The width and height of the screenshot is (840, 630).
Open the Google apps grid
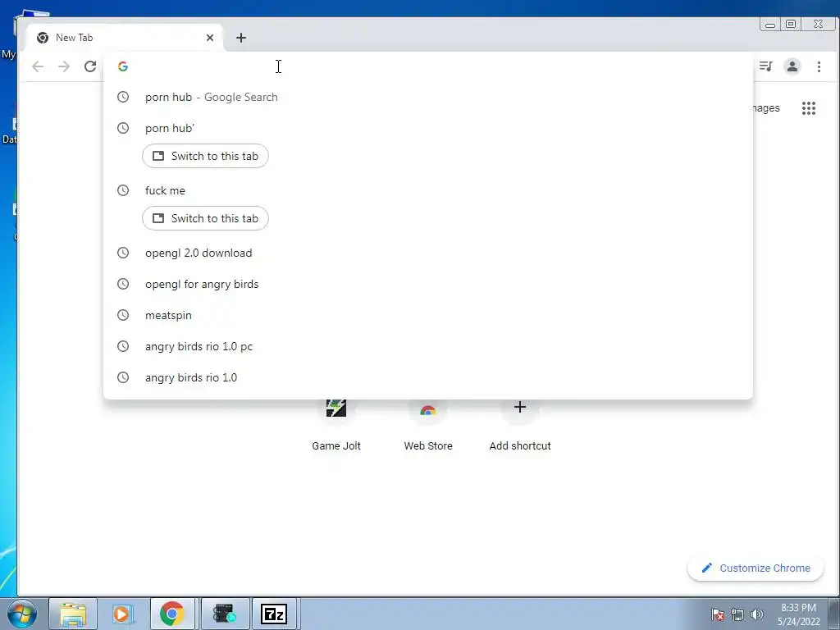[808, 108]
